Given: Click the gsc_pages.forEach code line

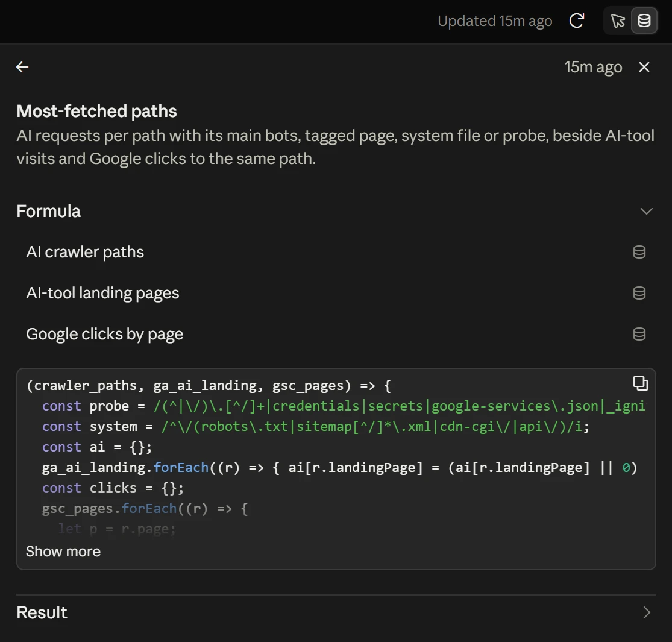Looking at the screenshot, I should coord(145,509).
